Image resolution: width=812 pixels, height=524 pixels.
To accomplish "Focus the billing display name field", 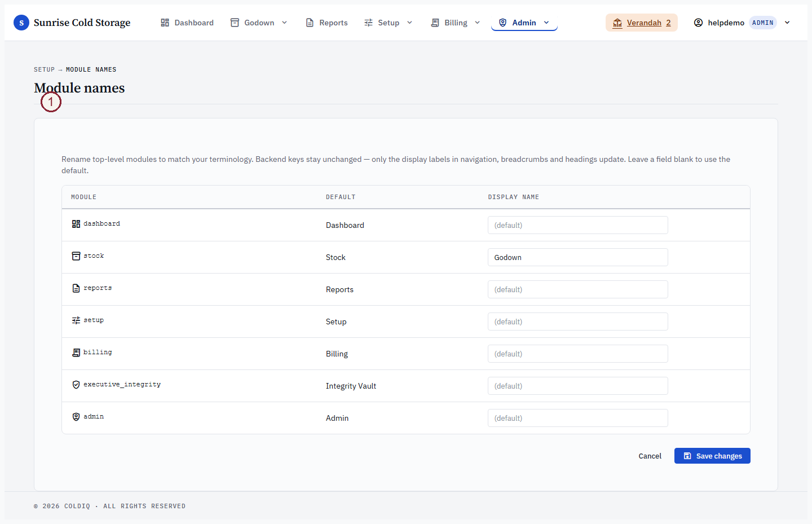I will click(577, 354).
